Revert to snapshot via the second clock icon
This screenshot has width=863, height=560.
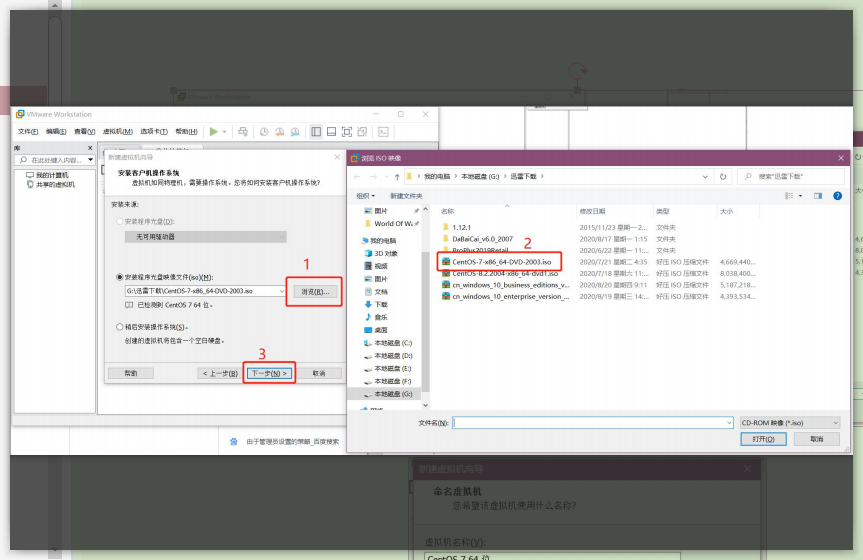(x=280, y=132)
